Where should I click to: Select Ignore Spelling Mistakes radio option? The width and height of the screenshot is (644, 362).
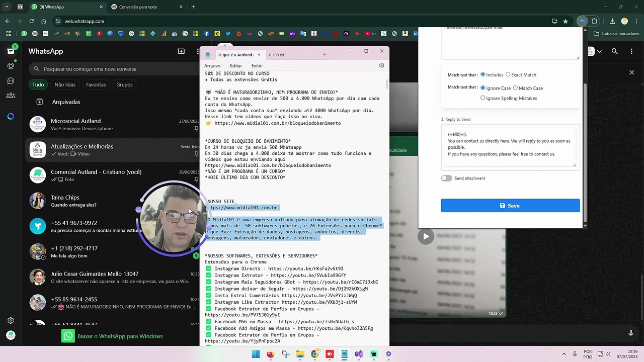pos(483,98)
